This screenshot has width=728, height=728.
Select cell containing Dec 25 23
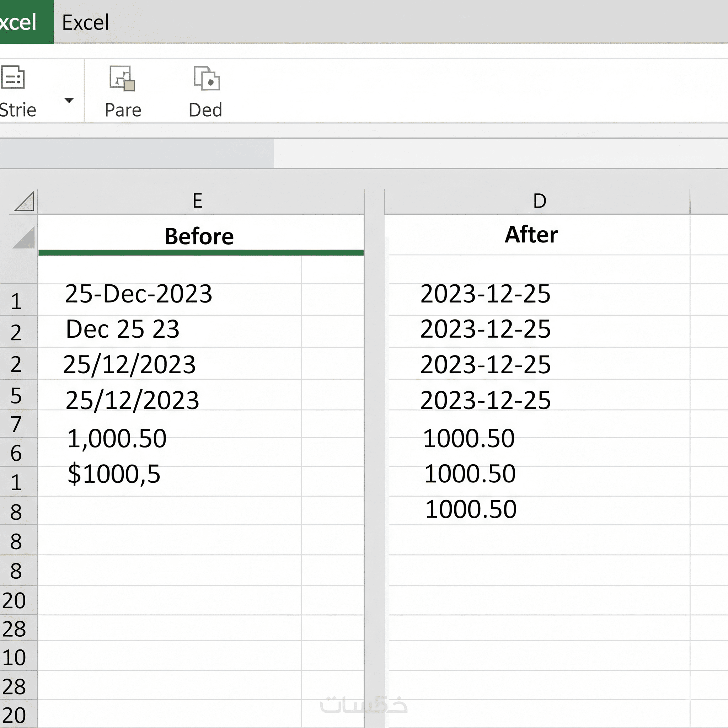(123, 329)
